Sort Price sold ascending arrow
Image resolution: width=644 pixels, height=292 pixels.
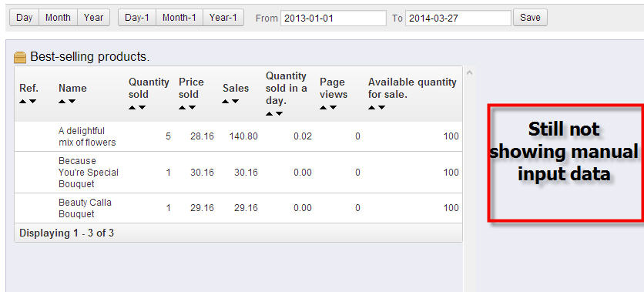[x=183, y=108]
